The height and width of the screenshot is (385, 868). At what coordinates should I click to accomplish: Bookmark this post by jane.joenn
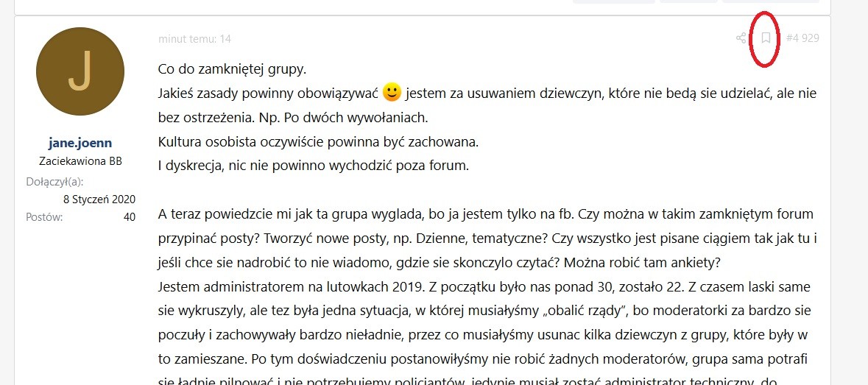[x=766, y=38]
